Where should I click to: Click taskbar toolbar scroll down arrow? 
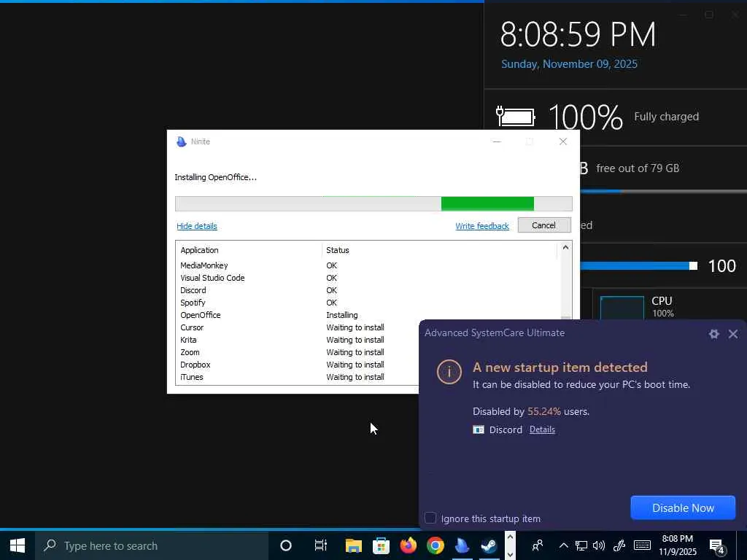point(510,554)
